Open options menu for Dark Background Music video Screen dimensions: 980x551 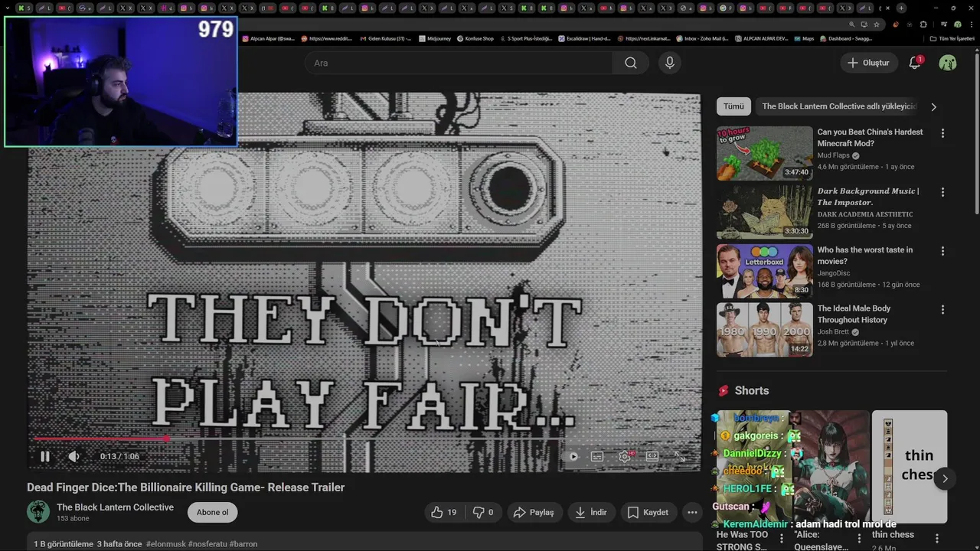[x=942, y=192]
